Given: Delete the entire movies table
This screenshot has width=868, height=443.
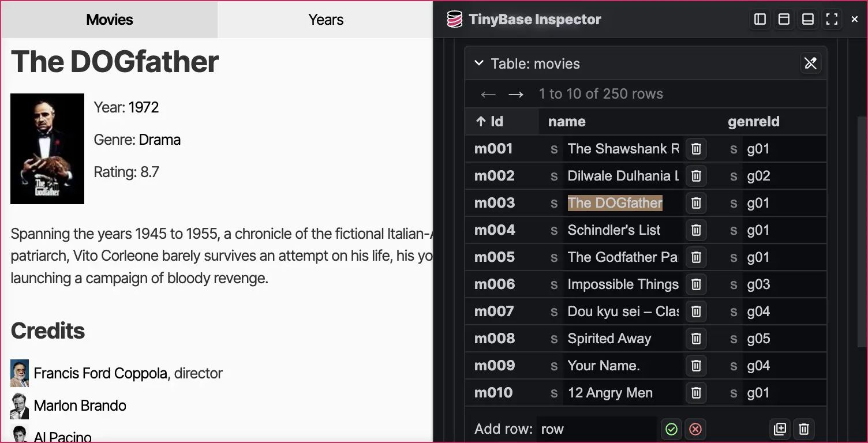Looking at the screenshot, I should coord(803,429).
